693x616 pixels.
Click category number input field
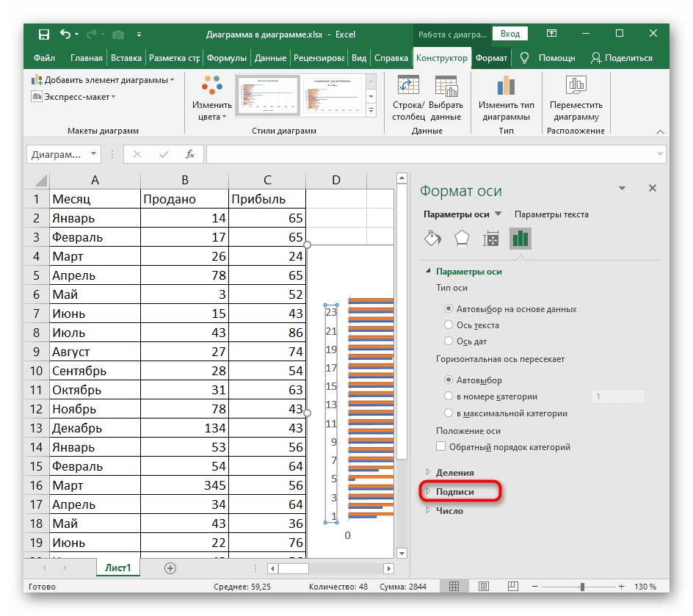(618, 396)
